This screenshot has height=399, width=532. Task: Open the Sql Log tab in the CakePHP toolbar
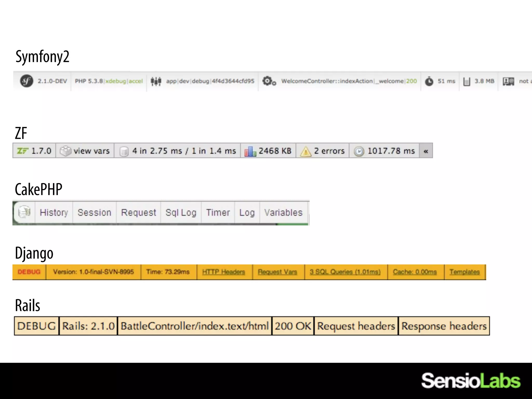coord(181,213)
